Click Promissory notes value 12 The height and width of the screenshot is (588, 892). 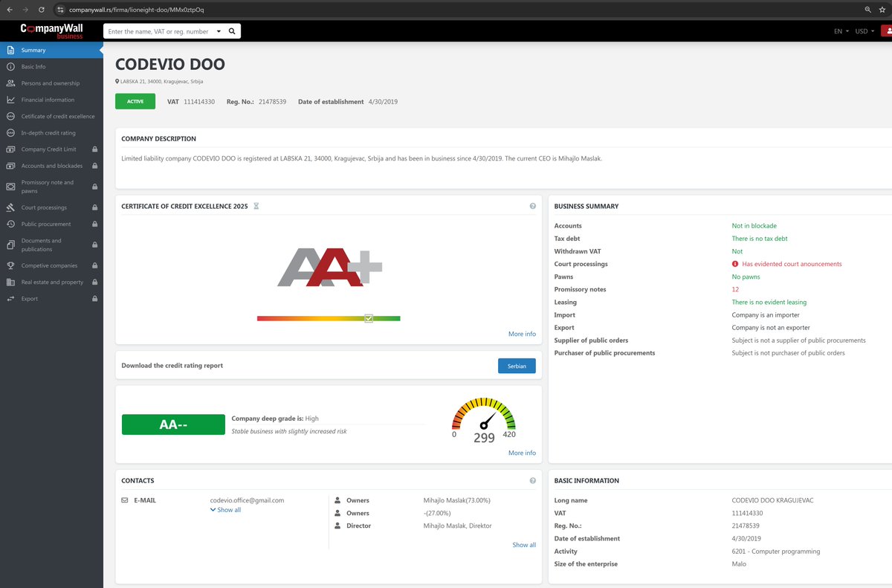[x=735, y=289]
